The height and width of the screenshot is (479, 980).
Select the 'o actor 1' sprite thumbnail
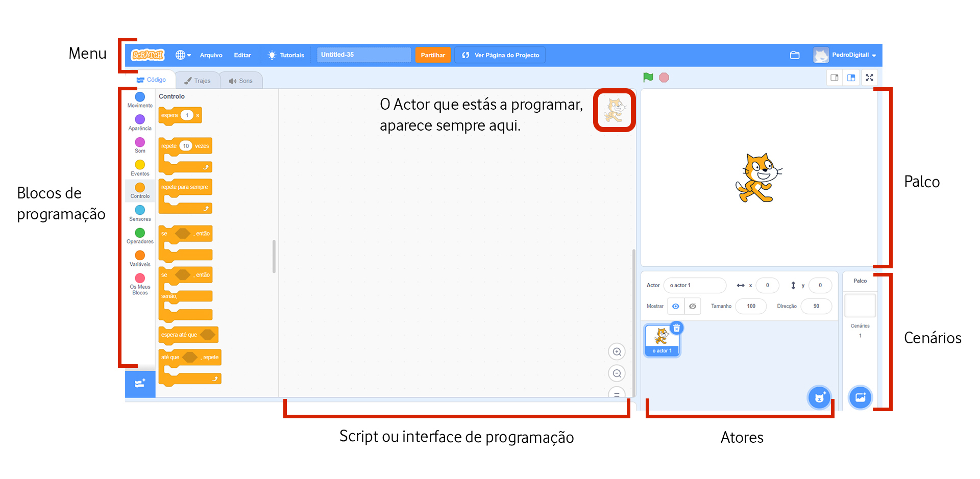tap(662, 340)
